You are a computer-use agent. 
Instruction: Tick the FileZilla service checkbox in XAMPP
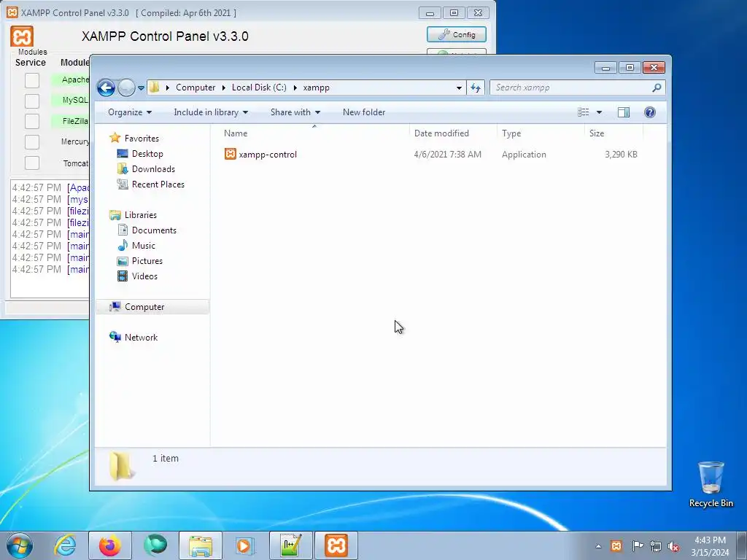32,121
